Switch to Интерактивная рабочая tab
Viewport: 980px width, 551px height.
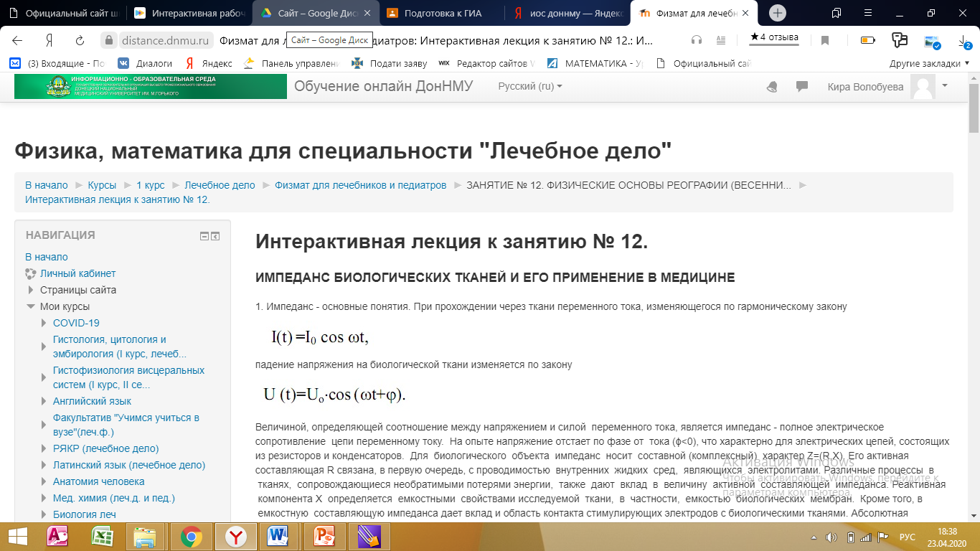click(x=189, y=13)
